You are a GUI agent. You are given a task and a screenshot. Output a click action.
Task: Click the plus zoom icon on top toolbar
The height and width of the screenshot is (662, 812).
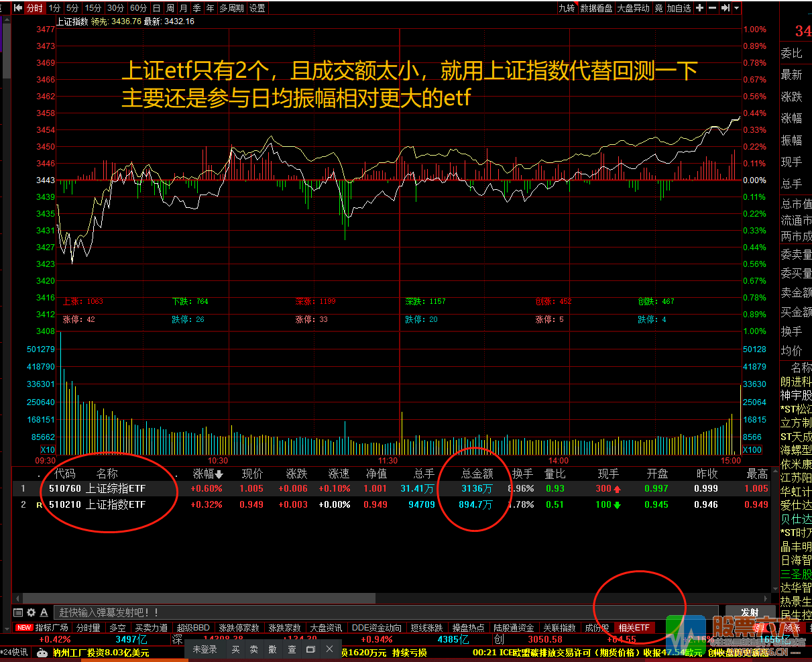click(x=699, y=8)
